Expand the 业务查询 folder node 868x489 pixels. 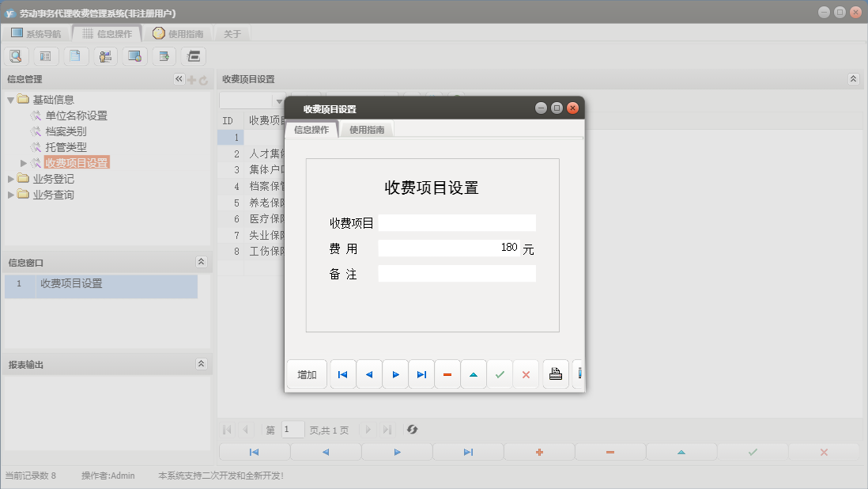(10, 195)
